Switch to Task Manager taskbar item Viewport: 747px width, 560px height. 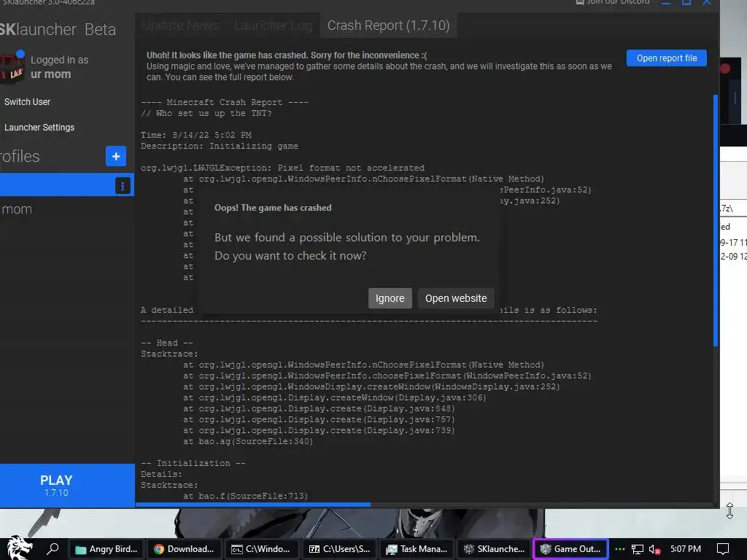417,549
